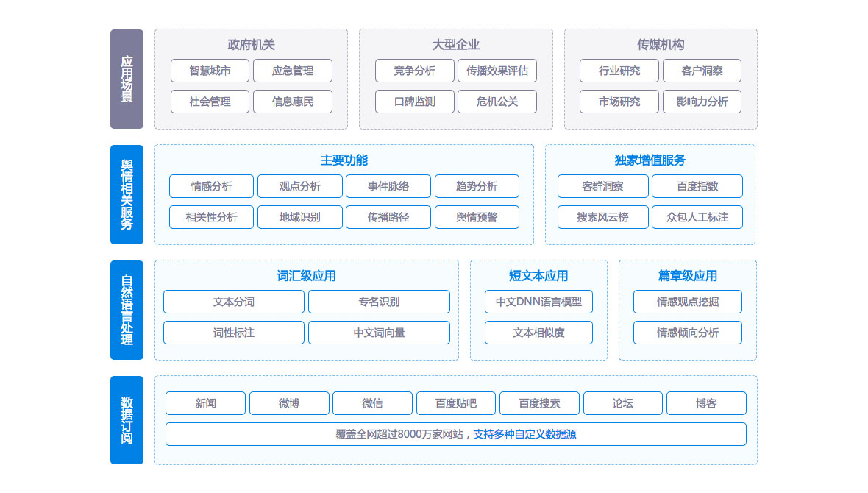Select the 客户洞察 box
The width and height of the screenshot is (868, 493).
(701, 71)
